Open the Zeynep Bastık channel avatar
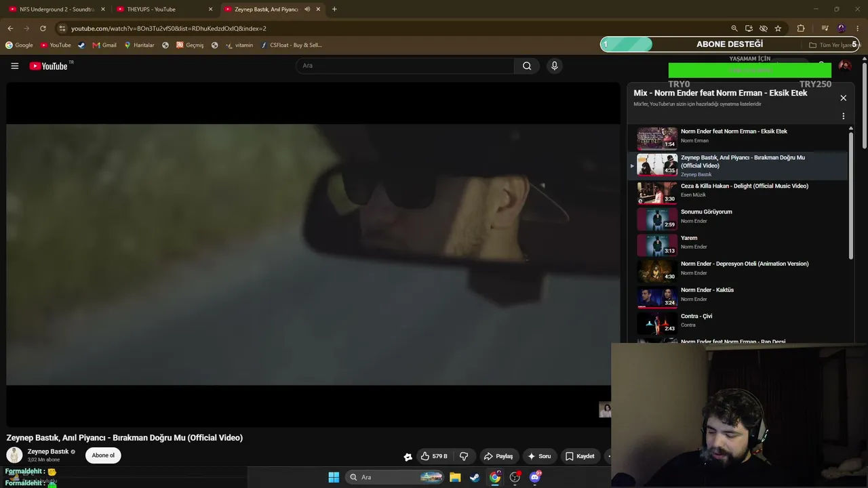Viewport: 868px width, 488px height. click(x=14, y=455)
